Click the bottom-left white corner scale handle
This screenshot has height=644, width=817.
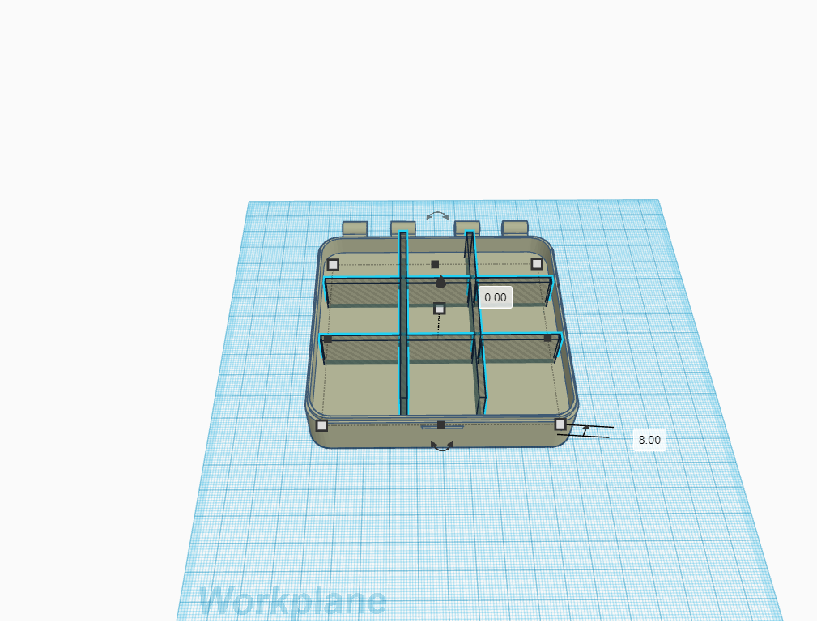[321, 424]
